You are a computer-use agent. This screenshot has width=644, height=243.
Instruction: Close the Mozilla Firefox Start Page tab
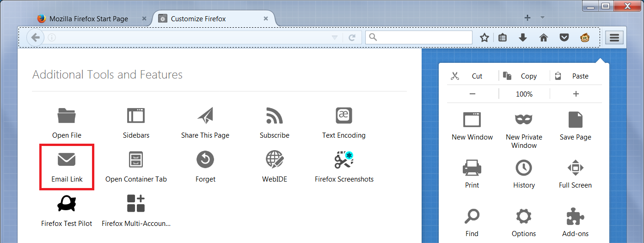coord(144,19)
